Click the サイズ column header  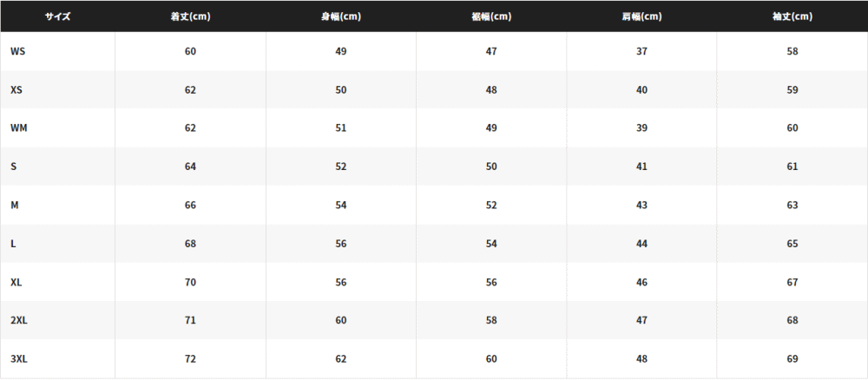tap(57, 16)
